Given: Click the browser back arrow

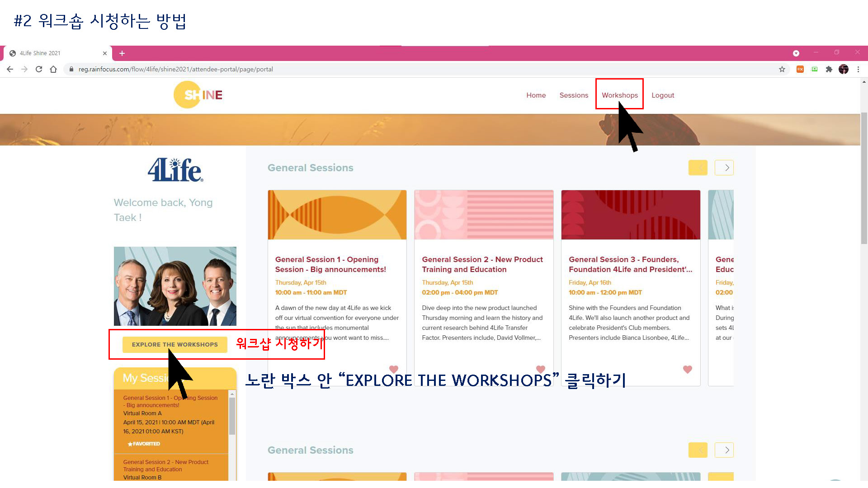Looking at the screenshot, I should (x=10, y=69).
